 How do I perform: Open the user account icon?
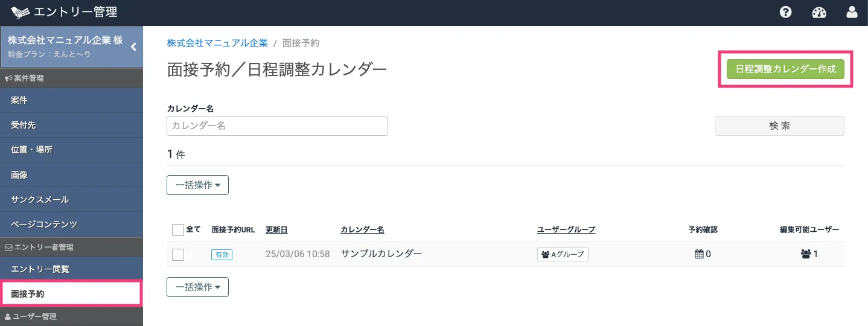coord(852,12)
